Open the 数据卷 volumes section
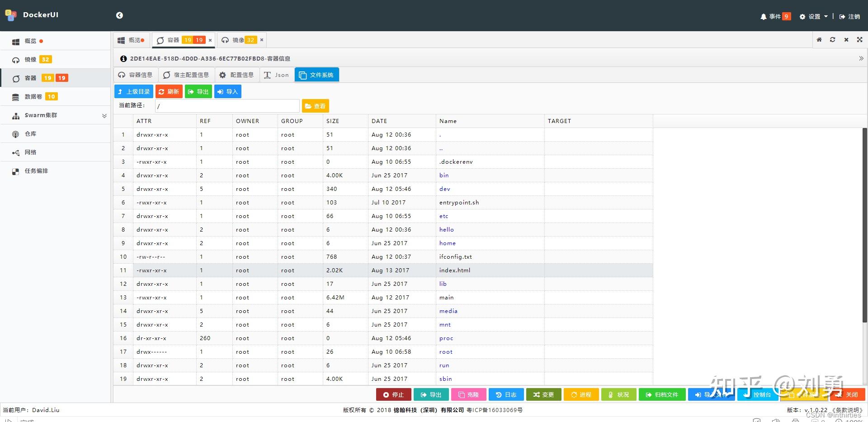Viewport: 868px width, 422px height. 34,96
